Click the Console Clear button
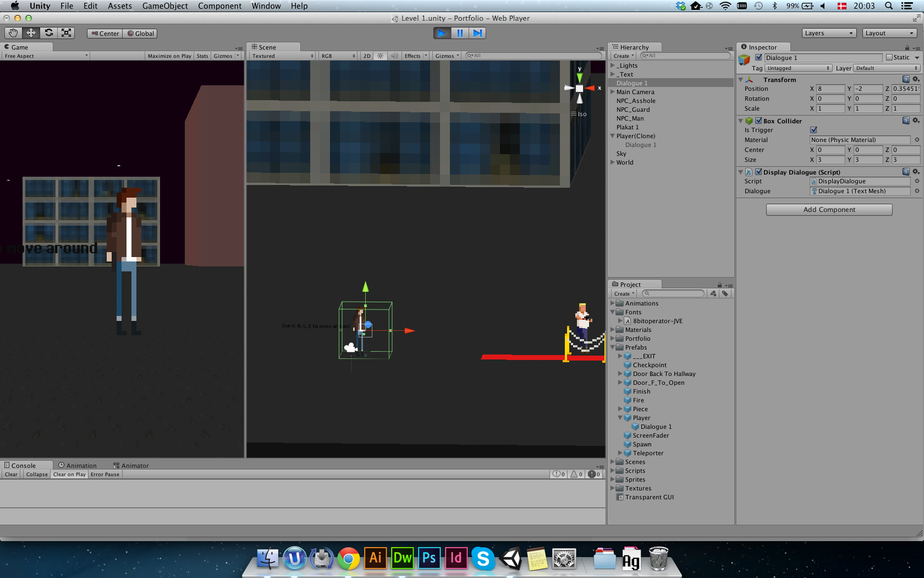The image size is (924, 578). [x=11, y=475]
